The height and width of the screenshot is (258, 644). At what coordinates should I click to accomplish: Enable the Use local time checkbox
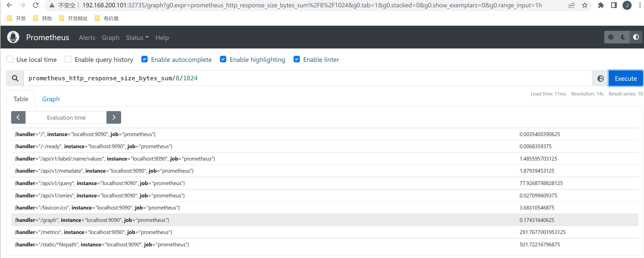click(x=10, y=59)
